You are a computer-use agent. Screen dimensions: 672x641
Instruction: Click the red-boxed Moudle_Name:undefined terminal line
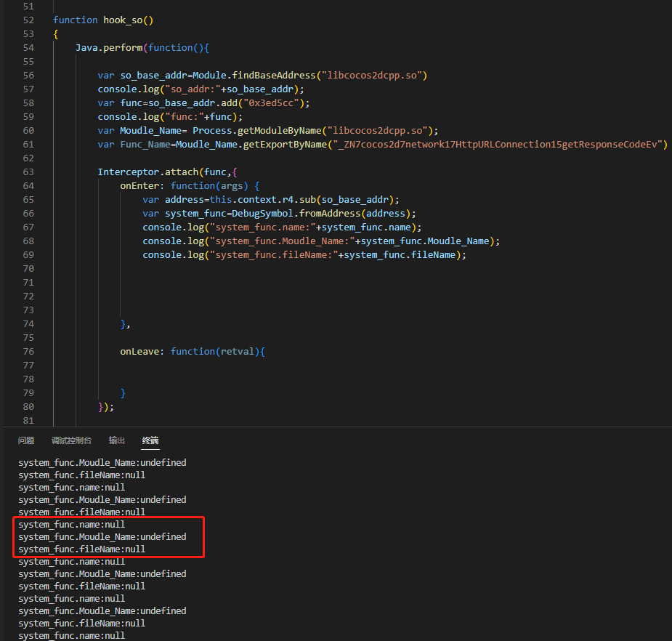pyautogui.click(x=102, y=536)
